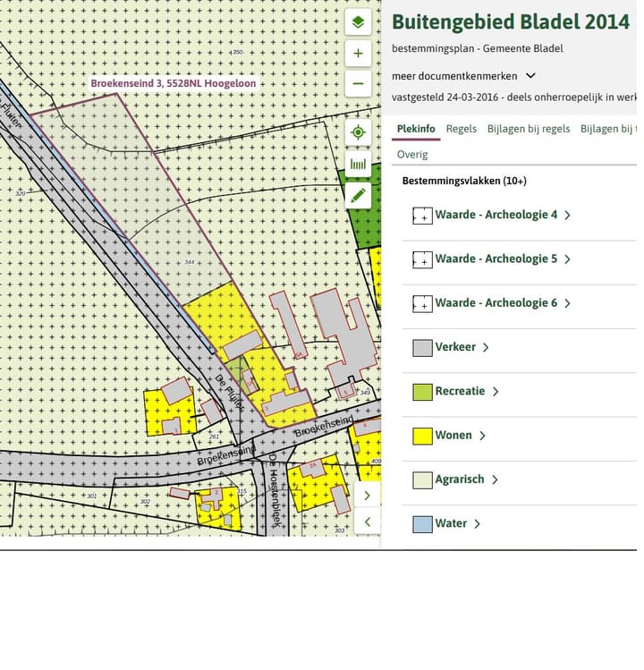This screenshot has height=670, width=644.
Task: Zoom out of the map
Action: [x=358, y=84]
